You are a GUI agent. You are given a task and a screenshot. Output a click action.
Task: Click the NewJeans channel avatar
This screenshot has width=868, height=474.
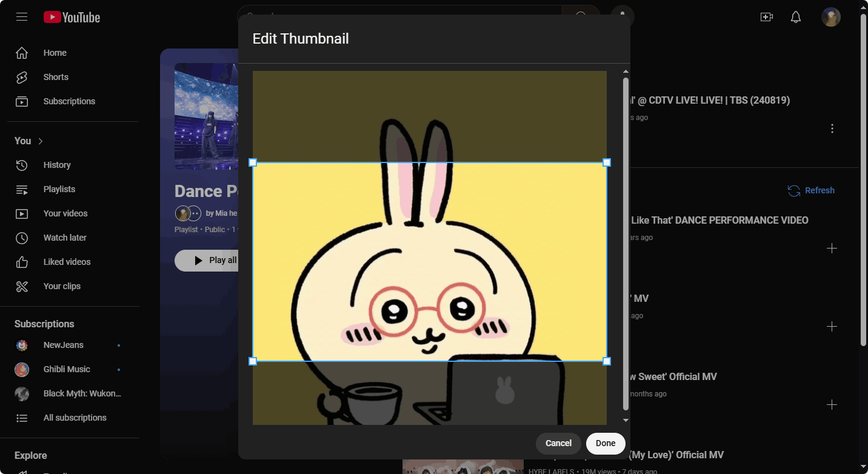[22, 345]
